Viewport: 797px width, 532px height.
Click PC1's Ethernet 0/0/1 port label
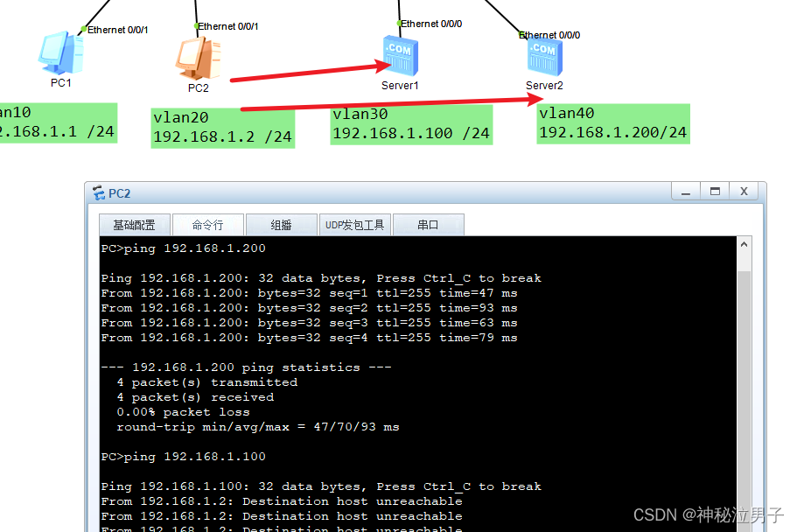[x=117, y=30]
